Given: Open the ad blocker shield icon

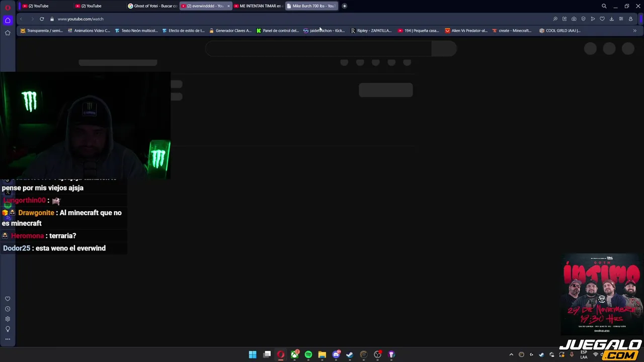Looking at the screenshot, I should 583,19.
